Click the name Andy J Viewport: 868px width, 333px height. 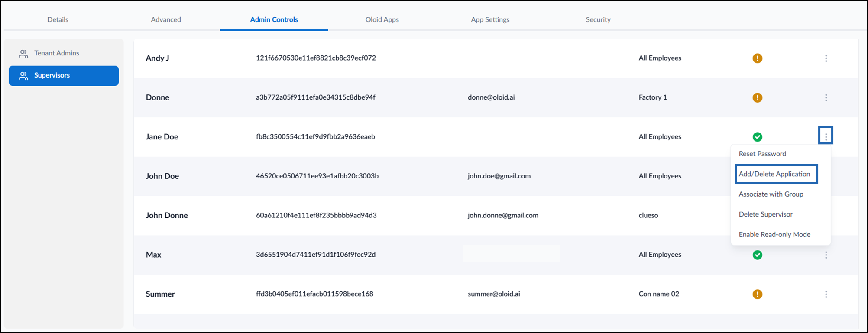tap(157, 58)
